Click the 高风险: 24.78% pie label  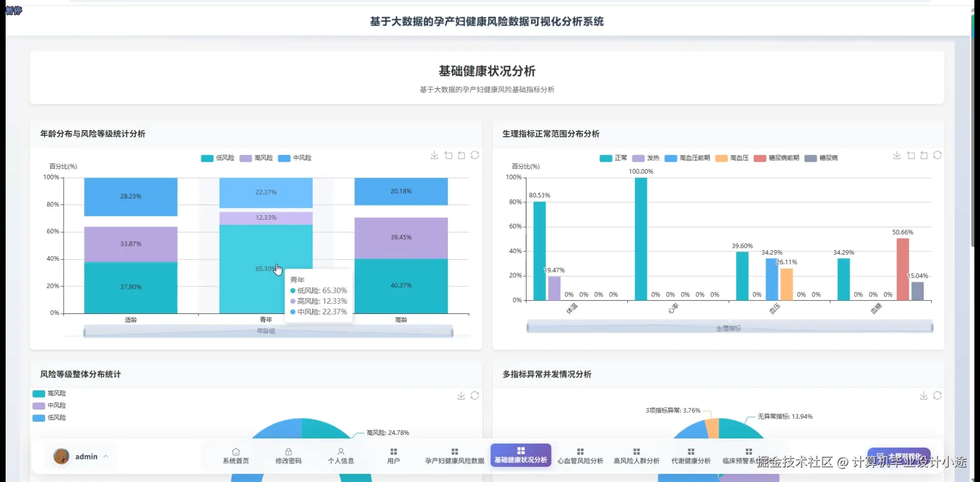click(x=387, y=433)
